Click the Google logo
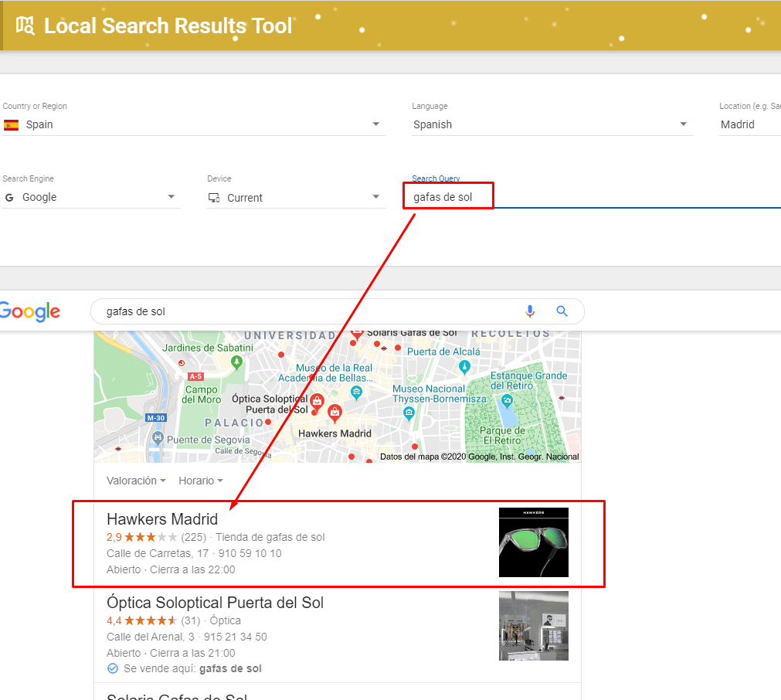This screenshot has width=781, height=700. point(30,312)
